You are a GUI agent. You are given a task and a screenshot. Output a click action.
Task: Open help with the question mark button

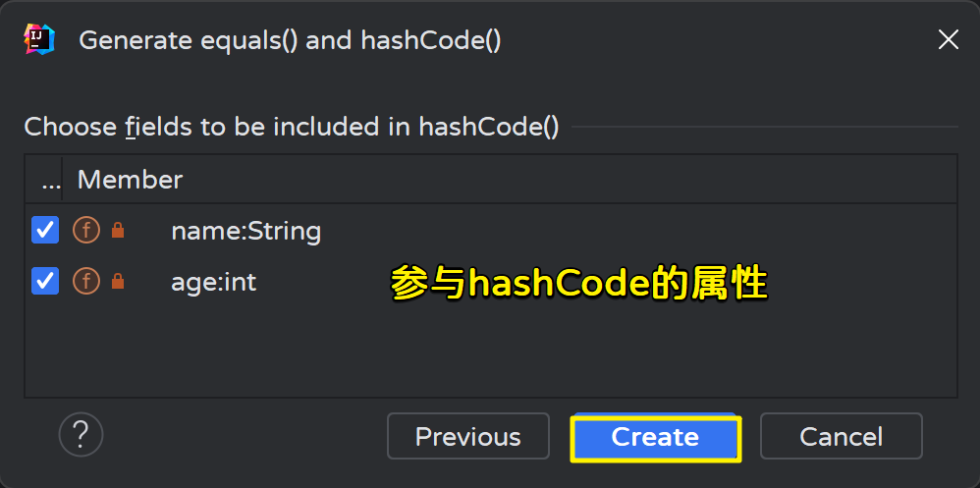click(x=81, y=433)
